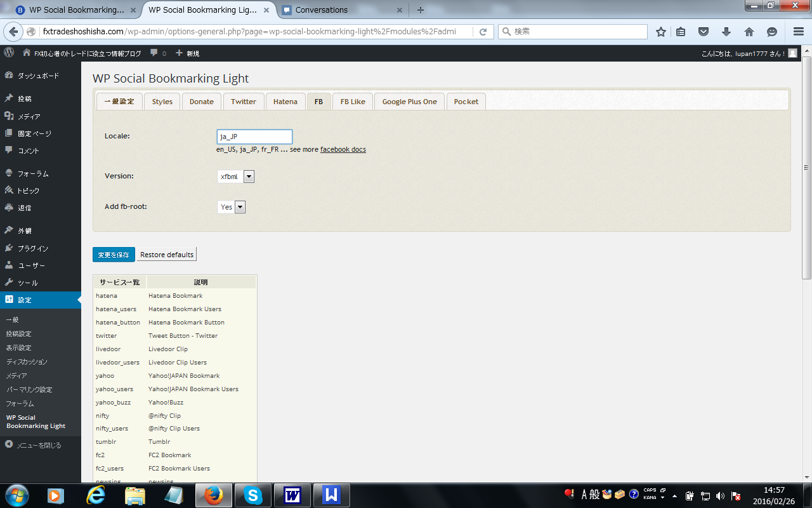Screen dimensions: 812x508
Task: Open Internet Explorer from the taskbar
Action: [96, 495]
